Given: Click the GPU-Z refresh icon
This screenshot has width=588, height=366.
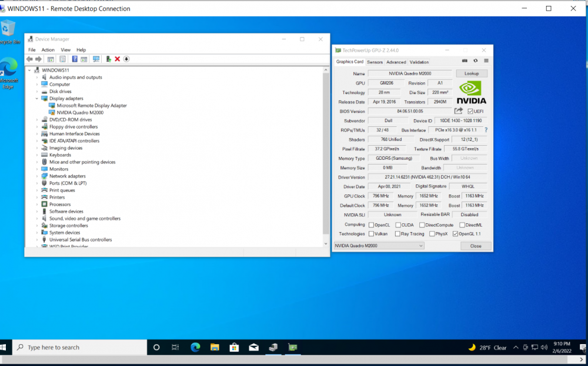Looking at the screenshot, I should coord(476,61).
